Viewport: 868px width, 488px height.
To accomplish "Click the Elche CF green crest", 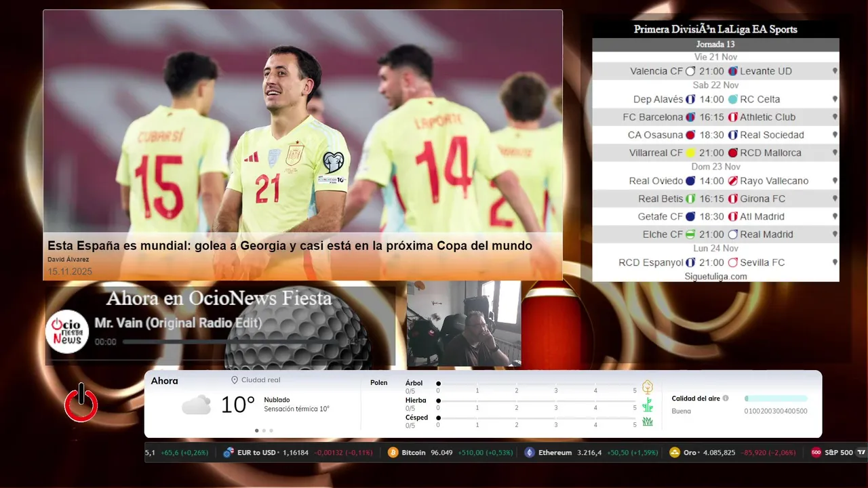I will (x=690, y=235).
